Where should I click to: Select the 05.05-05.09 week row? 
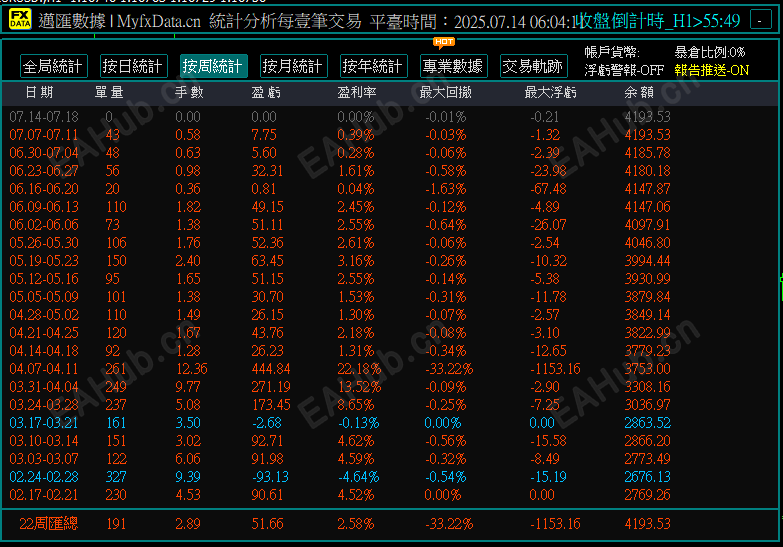(340, 297)
